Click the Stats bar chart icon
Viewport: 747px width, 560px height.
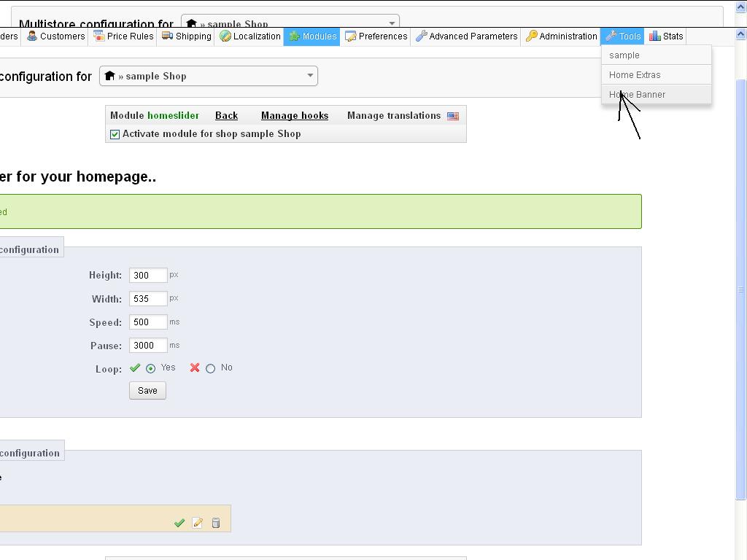(x=655, y=36)
